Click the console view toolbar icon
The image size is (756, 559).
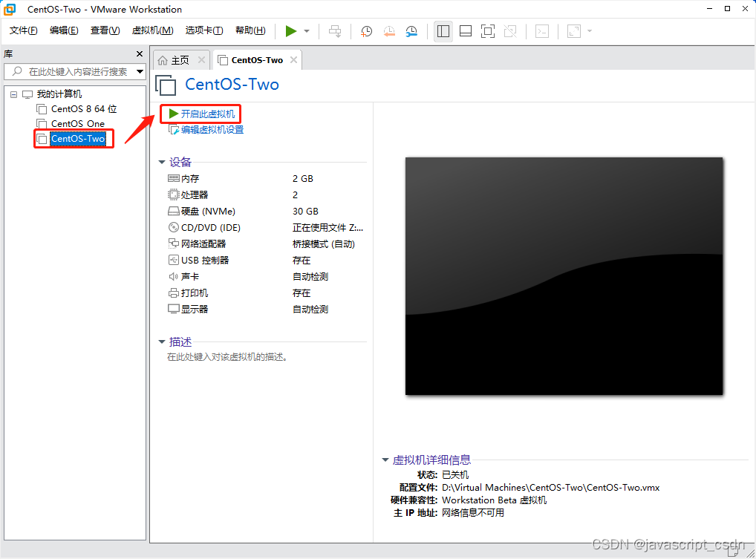(x=542, y=31)
